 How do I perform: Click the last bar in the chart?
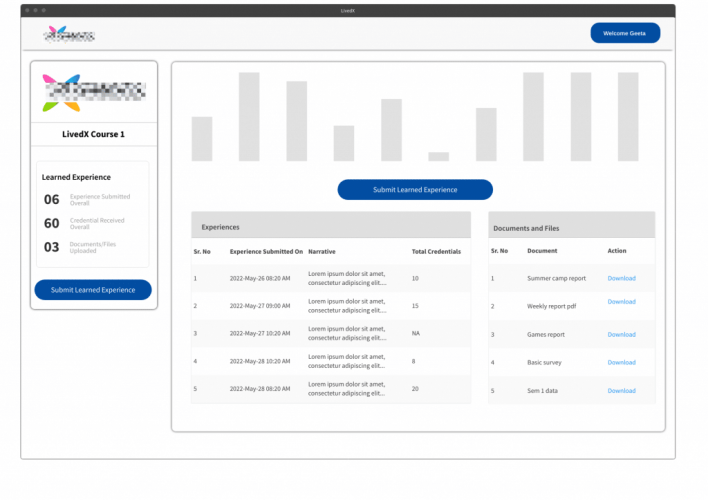point(628,117)
